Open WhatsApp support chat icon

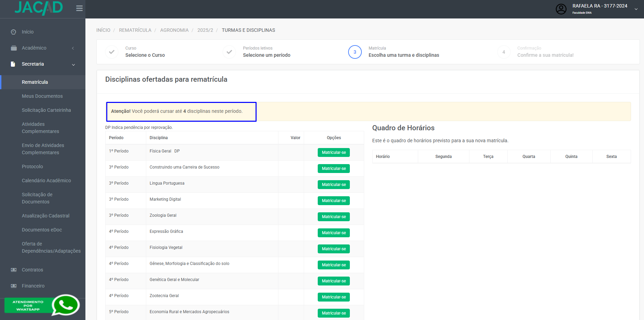coord(66,305)
